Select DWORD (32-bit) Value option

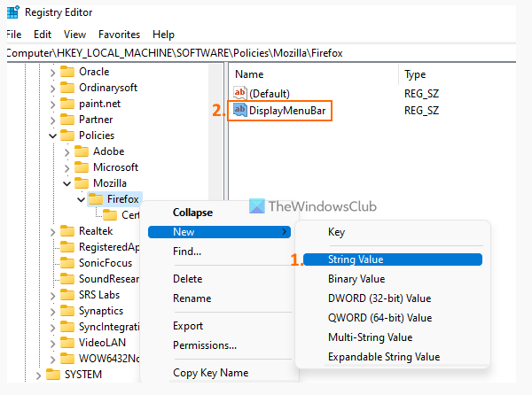tap(379, 298)
